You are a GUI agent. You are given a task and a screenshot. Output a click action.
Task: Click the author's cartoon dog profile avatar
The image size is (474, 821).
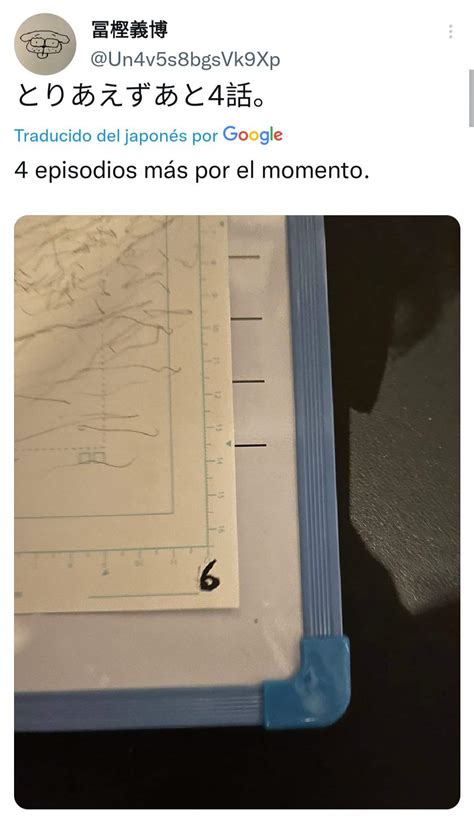click(x=45, y=44)
